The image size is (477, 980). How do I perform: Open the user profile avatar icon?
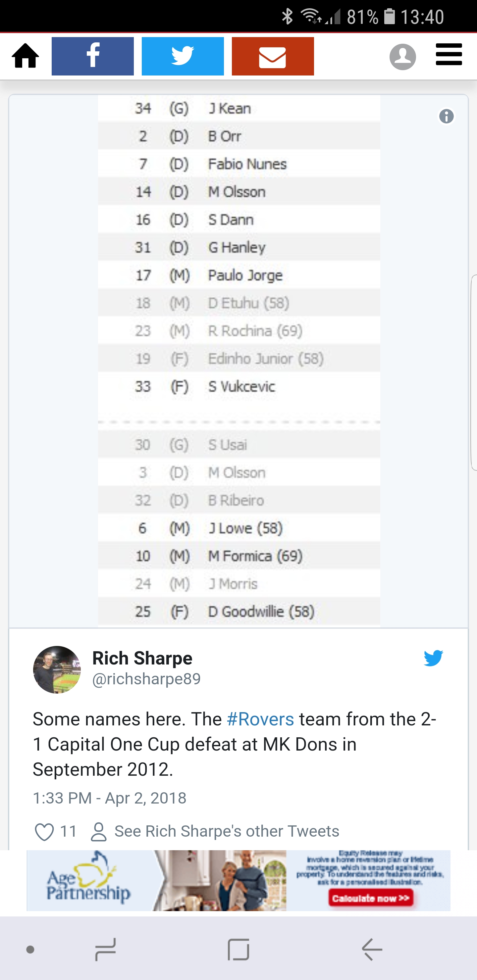pos(402,57)
